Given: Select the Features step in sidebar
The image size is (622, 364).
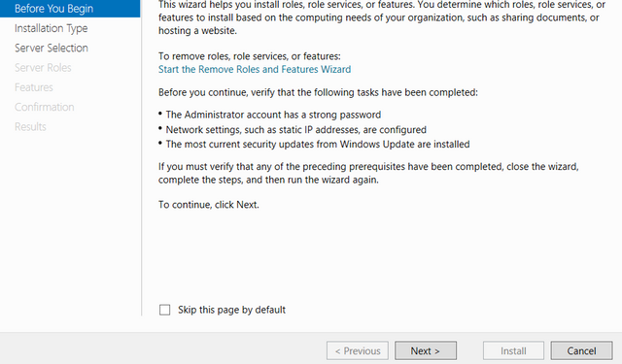Looking at the screenshot, I should [34, 87].
